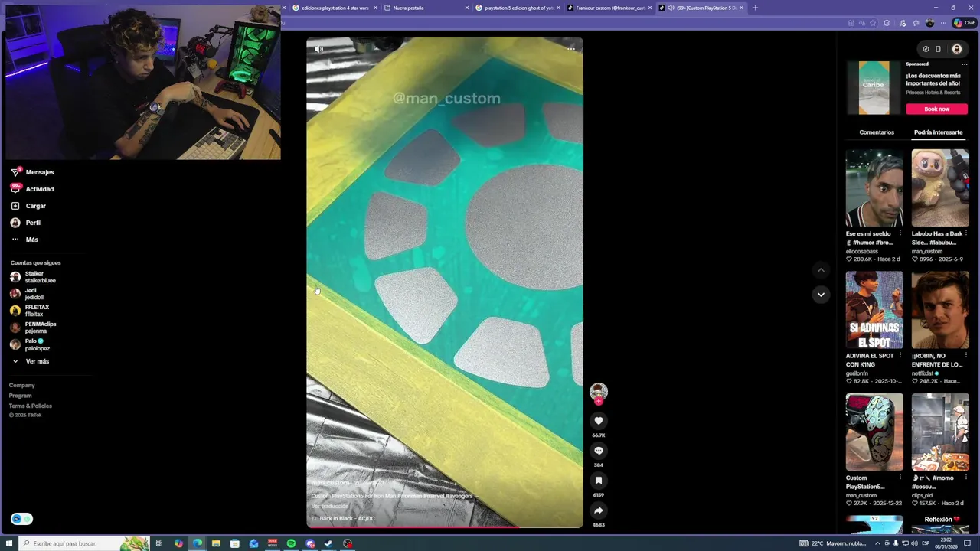This screenshot has width=980, height=551.
Task: Toggle the theme switch at sidebar bottom
Action: tap(21, 519)
